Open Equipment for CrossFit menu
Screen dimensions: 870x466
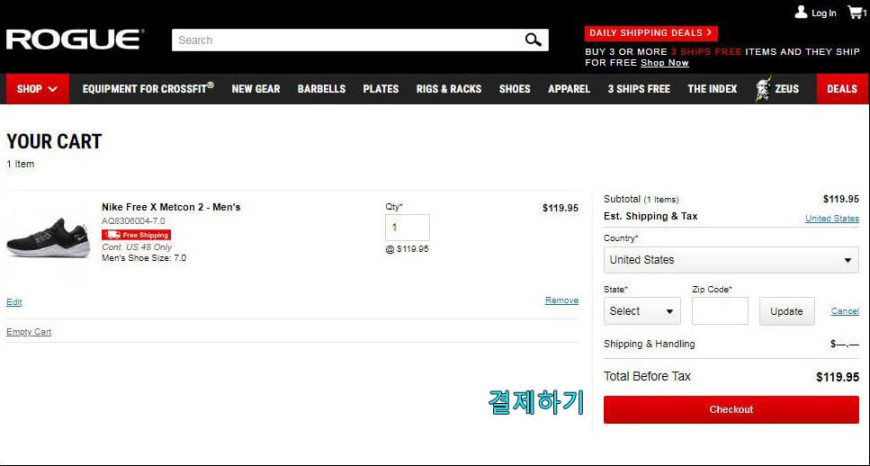148,89
